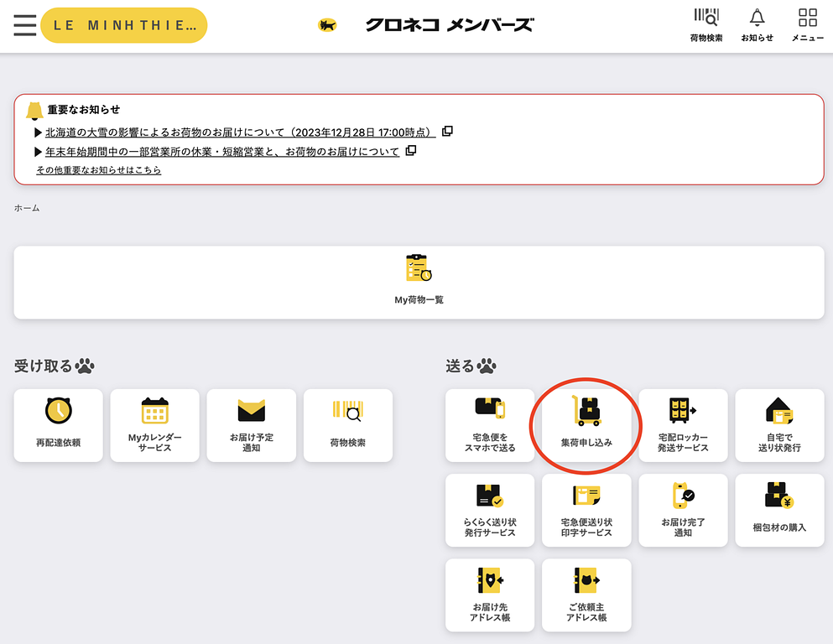
Task: Open 宅配ロッカー発送サービス locker shipping
Action: coord(683,426)
